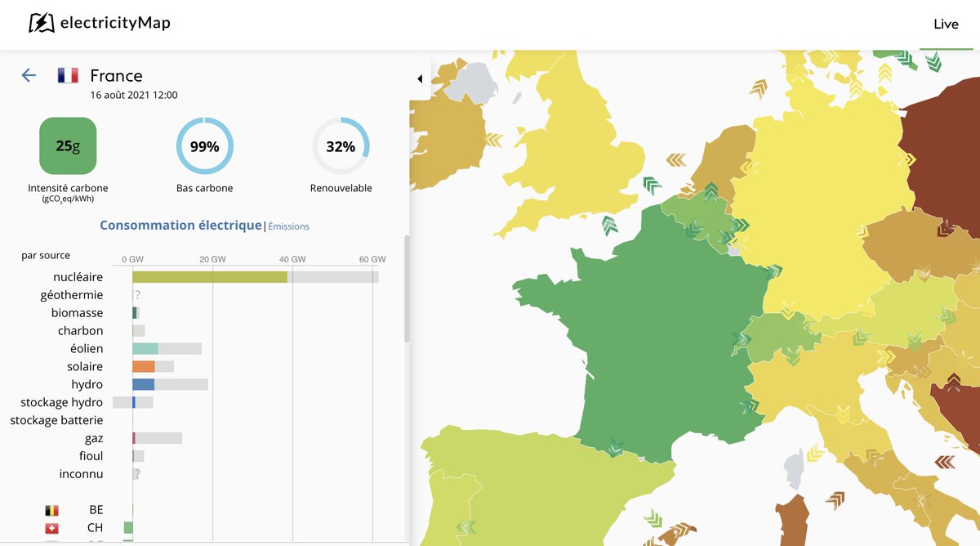
Task: Select the hydro blue bar
Action: coord(144,385)
